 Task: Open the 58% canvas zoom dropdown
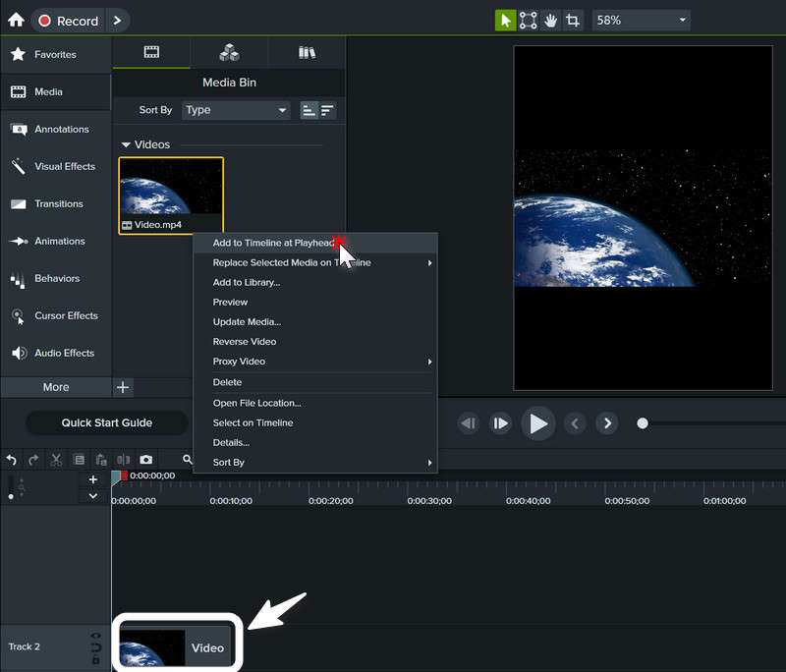click(641, 21)
